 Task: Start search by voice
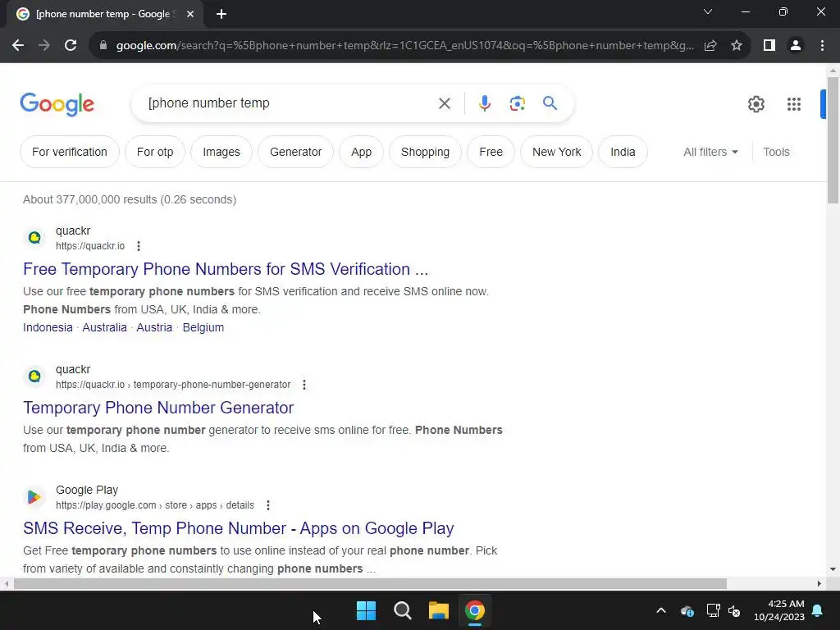pyautogui.click(x=484, y=103)
